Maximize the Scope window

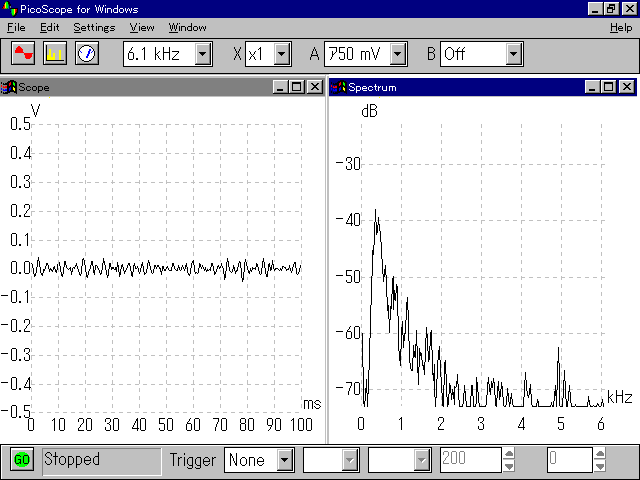297,87
